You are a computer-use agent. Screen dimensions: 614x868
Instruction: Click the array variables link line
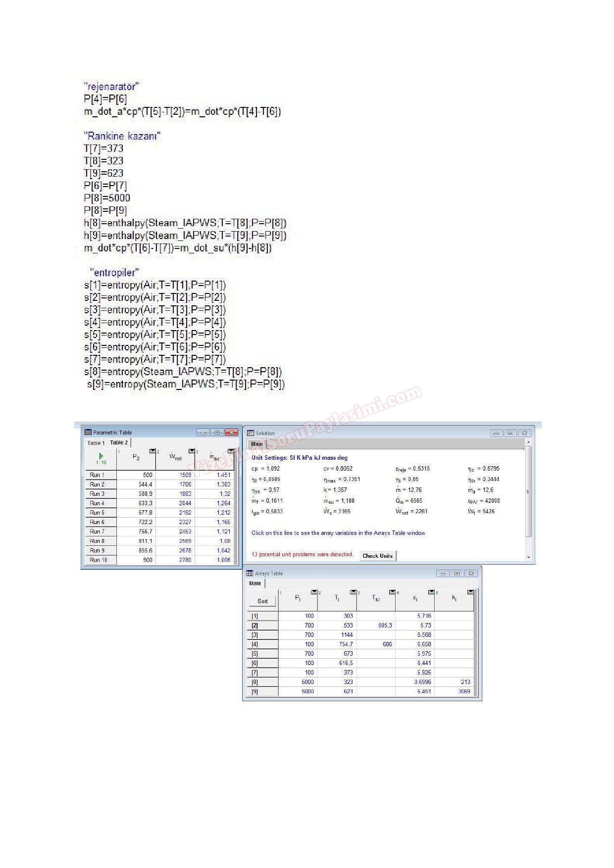pyautogui.click(x=338, y=533)
